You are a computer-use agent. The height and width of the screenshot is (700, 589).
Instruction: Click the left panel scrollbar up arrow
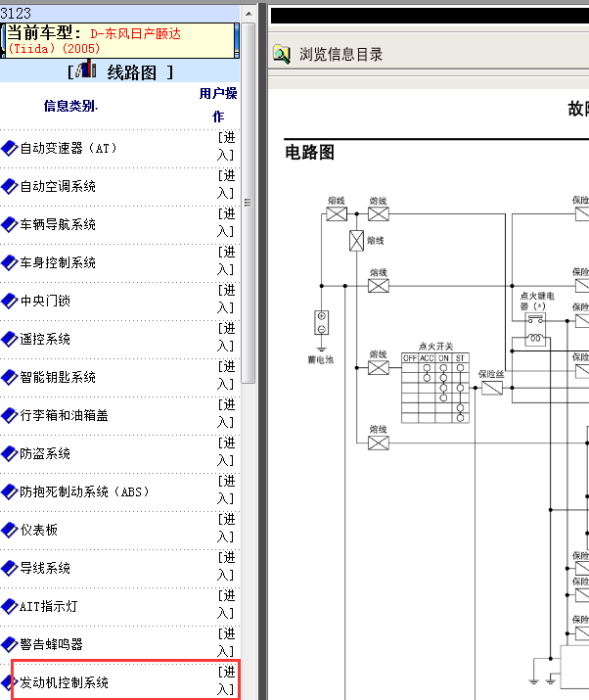[249, 14]
